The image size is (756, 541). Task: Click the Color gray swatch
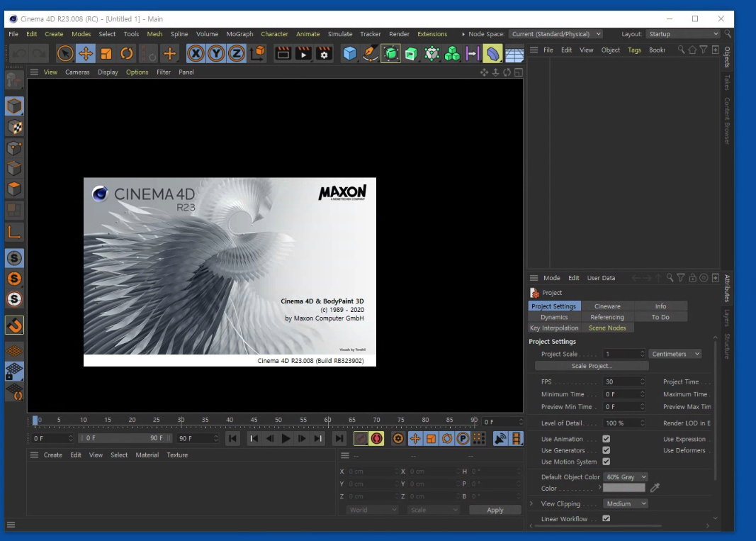tap(624, 487)
